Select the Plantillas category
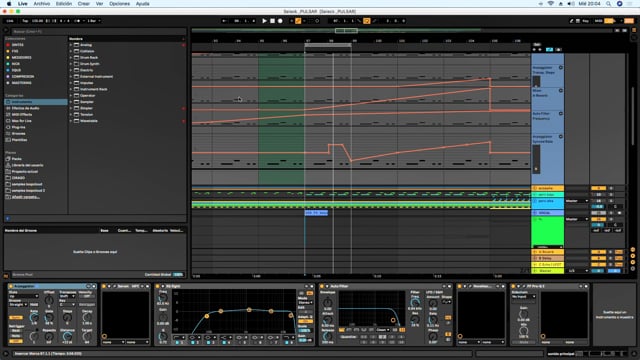640x360 pixels. pyautogui.click(x=19, y=140)
